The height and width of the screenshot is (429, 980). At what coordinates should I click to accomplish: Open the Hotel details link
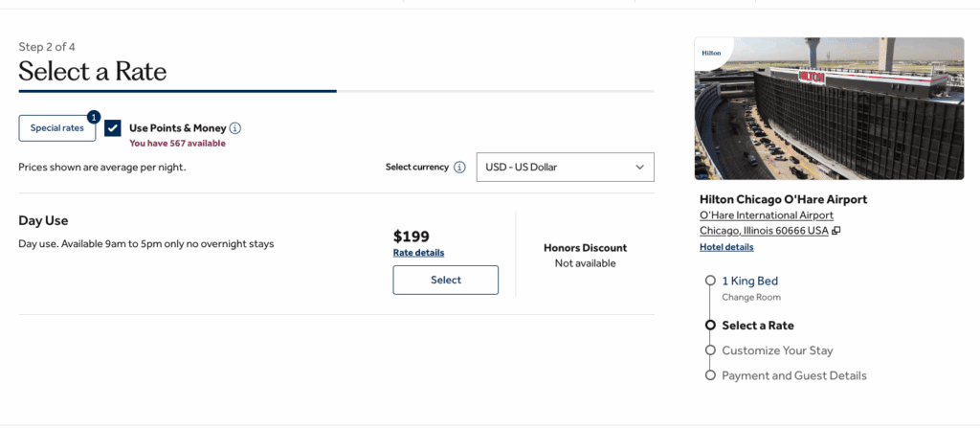click(x=726, y=247)
